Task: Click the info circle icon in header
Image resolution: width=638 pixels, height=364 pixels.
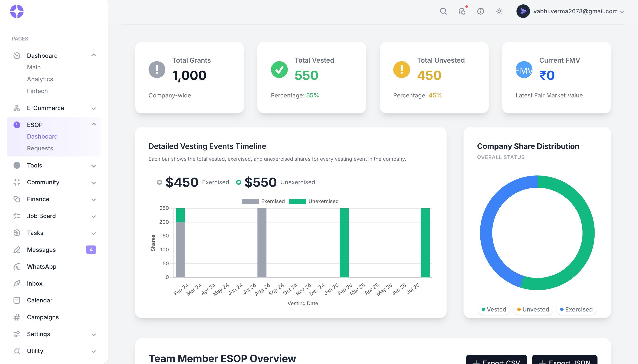Action: tap(480, 11)
